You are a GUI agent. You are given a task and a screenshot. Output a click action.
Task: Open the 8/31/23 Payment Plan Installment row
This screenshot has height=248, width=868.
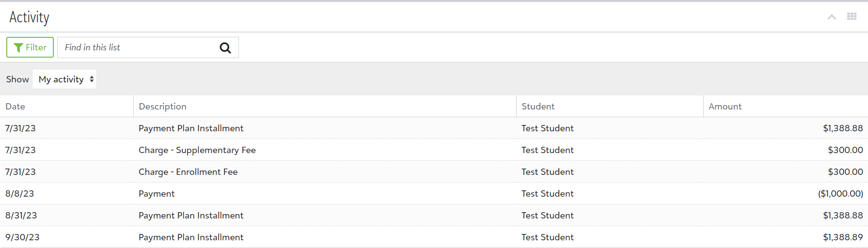pyautogui.click(x=191, y=216)
